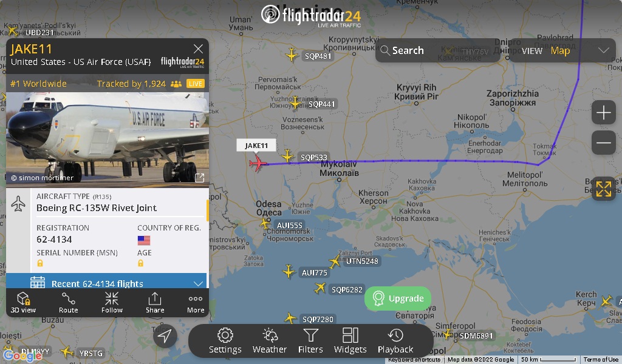Zoom in on the map

(603, 113)
